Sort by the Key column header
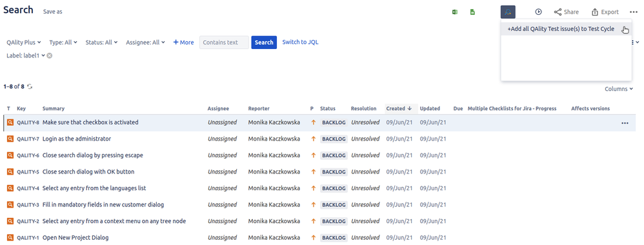Viewport: 644px width, 245px height. pos(21,108)
